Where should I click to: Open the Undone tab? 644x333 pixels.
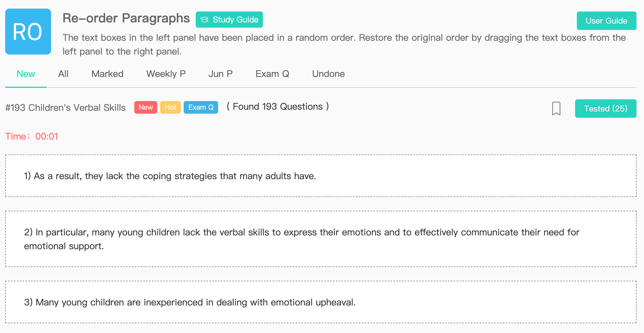328,74
